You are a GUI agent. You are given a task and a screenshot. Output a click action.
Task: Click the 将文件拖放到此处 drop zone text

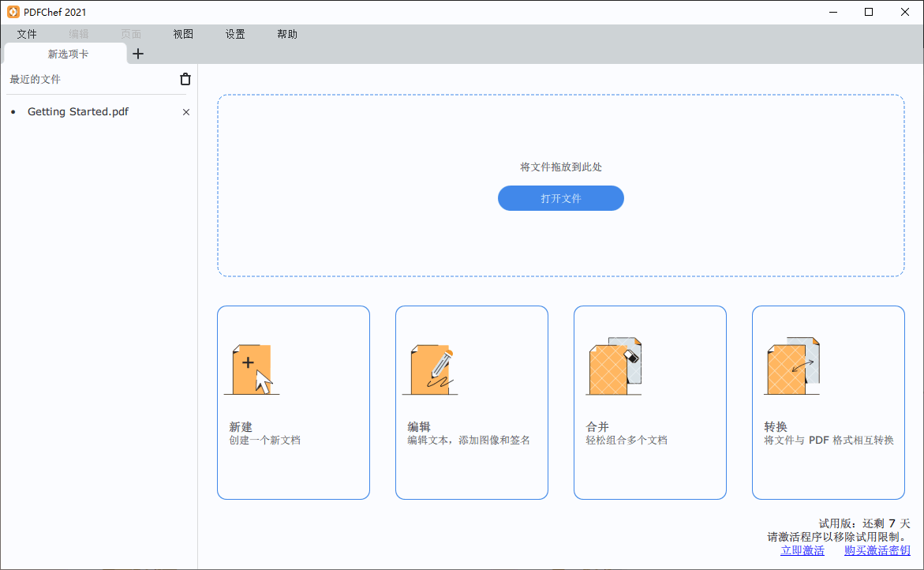coord(561,167)
